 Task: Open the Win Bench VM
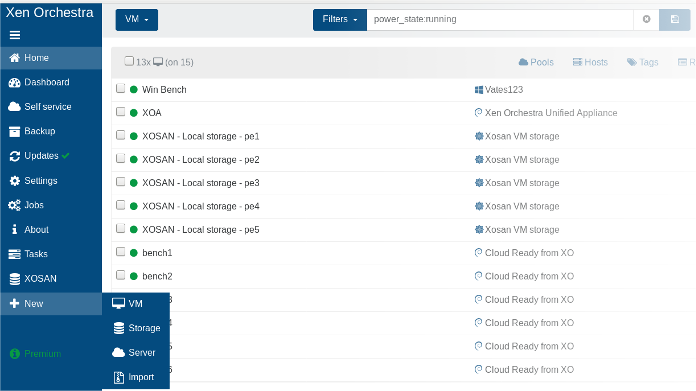pyautogui.click(x=164, y=90)
